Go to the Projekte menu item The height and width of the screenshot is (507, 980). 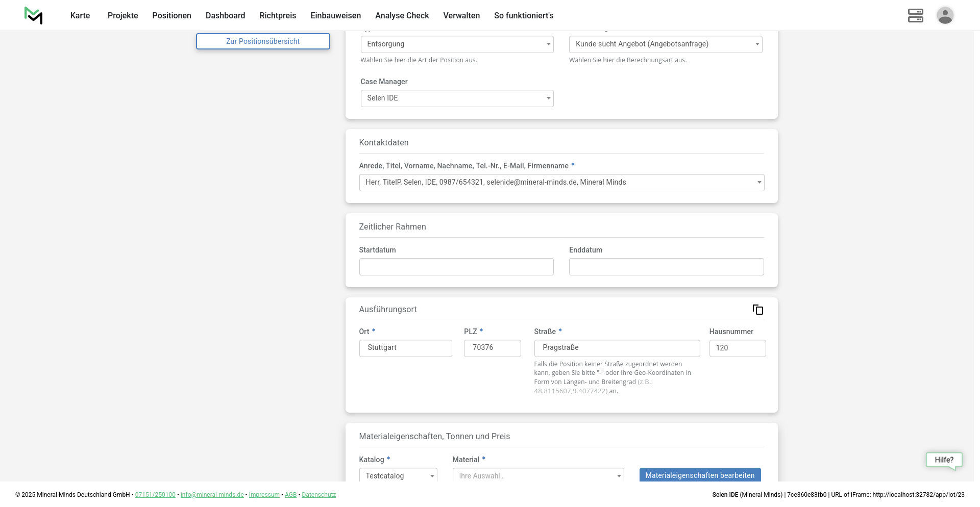click(122, 15)
